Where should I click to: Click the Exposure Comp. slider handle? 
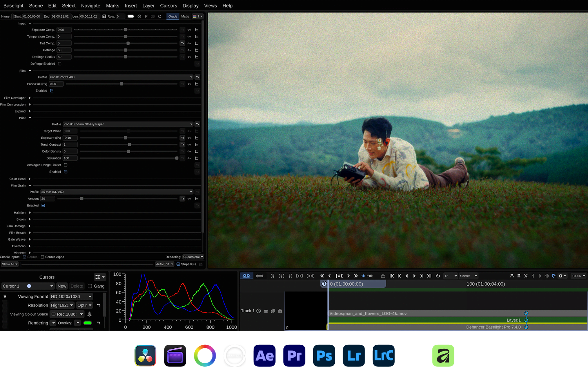tap(125, 30)
